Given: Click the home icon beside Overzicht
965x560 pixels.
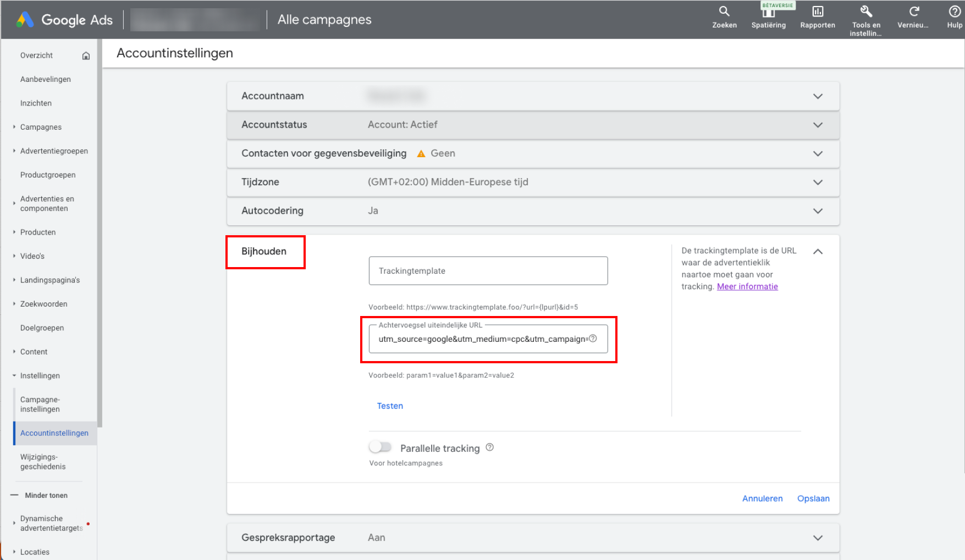Looking at the screenshot, I should [x=86, y=56].
